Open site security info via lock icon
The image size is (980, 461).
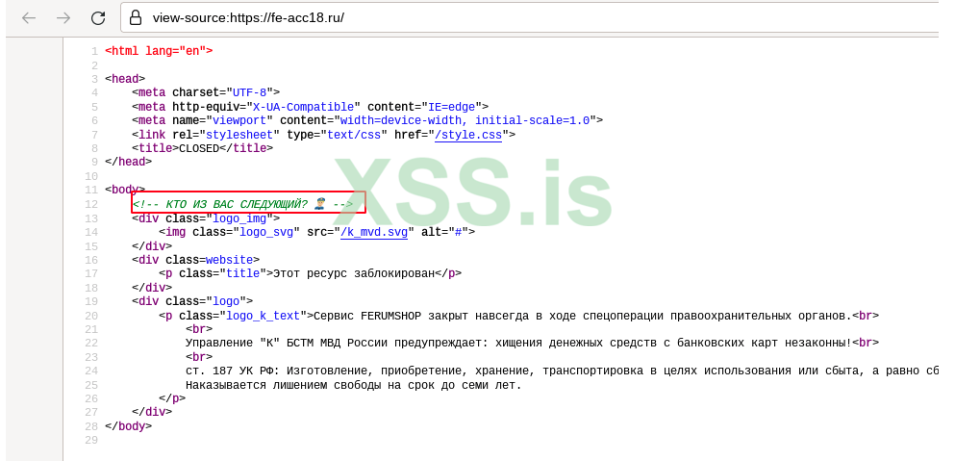coord(136,18)
